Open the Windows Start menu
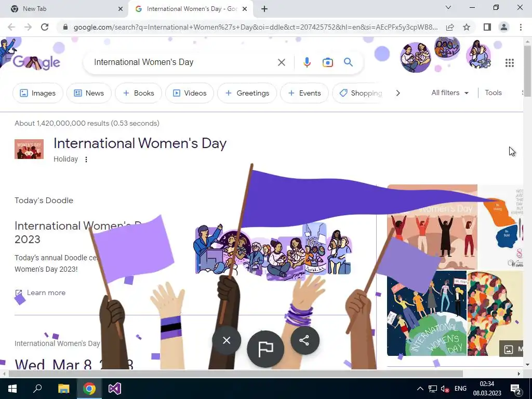The height and width of the screenshot is (399, 532). click(x=12, y=389)
